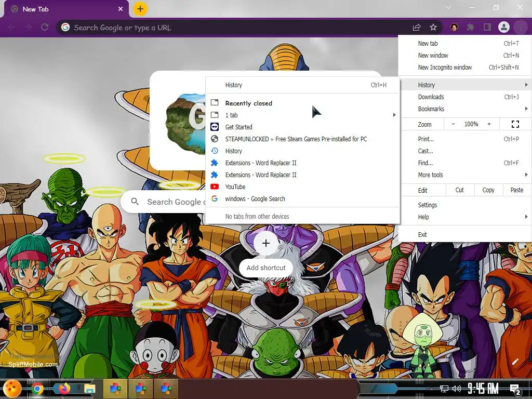Screen dimensions: 532x399
Task: Click the pinned extension icon beside the star
Action: point(454,27)
